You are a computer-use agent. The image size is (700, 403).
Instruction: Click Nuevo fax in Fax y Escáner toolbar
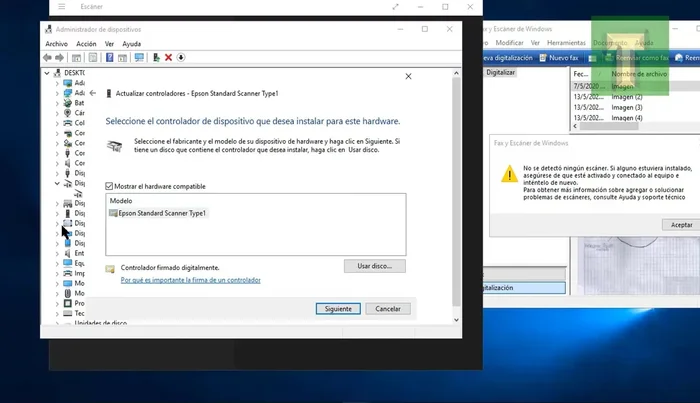(x=559, y=58)
